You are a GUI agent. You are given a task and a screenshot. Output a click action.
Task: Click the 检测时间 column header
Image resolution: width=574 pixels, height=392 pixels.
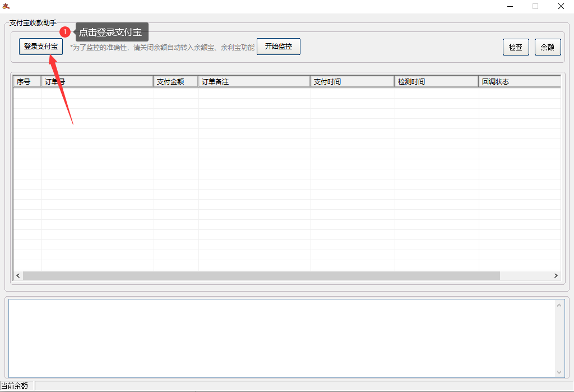[x=436, y=81]
